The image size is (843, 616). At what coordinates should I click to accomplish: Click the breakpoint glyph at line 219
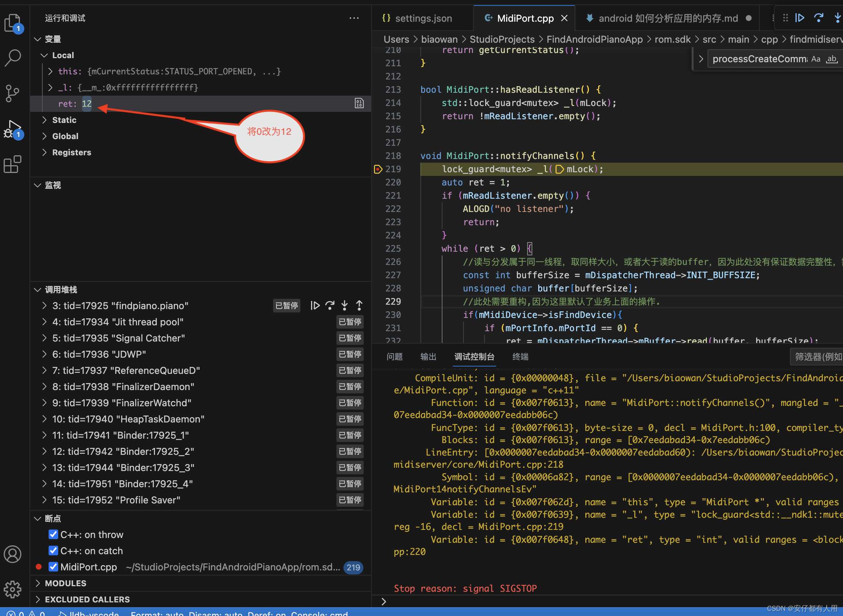point(378,169)
